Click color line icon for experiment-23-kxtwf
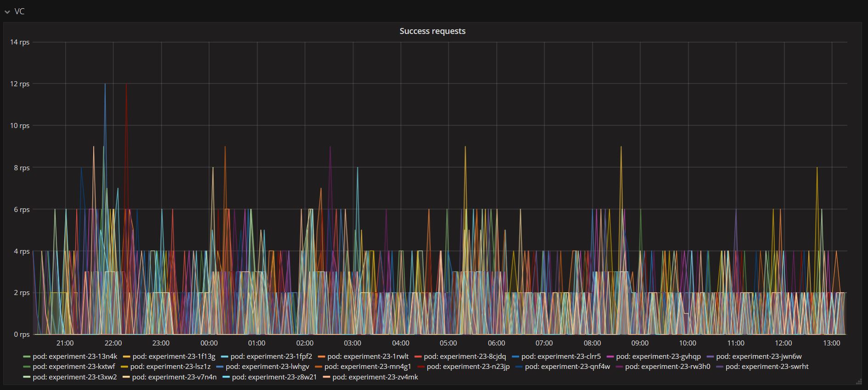Screen dimensions: 868x390 [27, 367]
